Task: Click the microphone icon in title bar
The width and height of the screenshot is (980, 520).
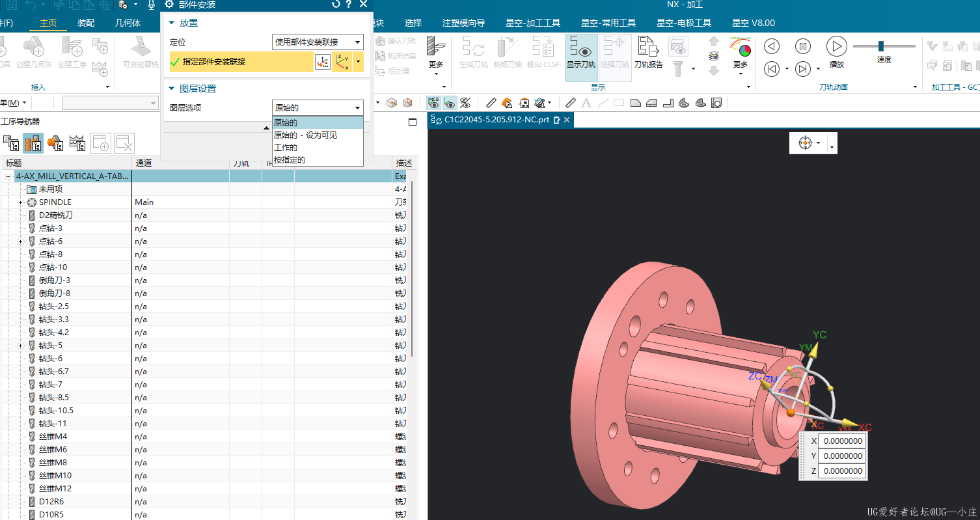Action: [x=151, y=5]
